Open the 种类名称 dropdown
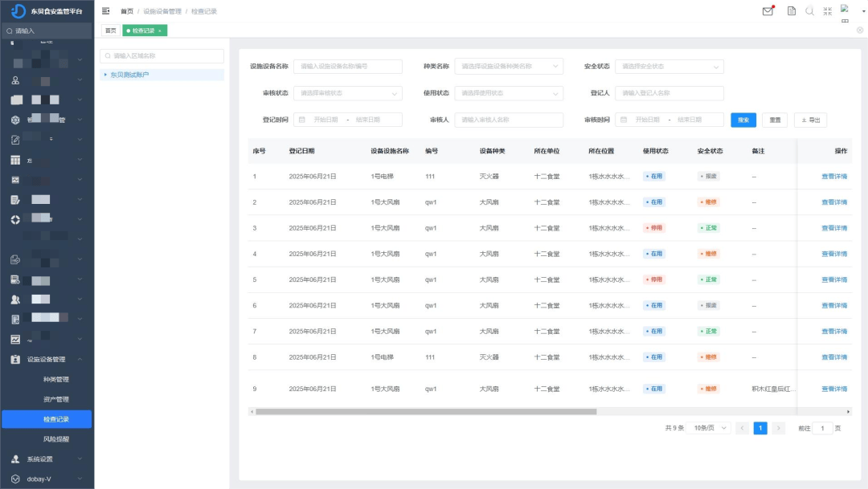Screen dimensions: 868x489 pyautogui.click(x=508, y=67)
